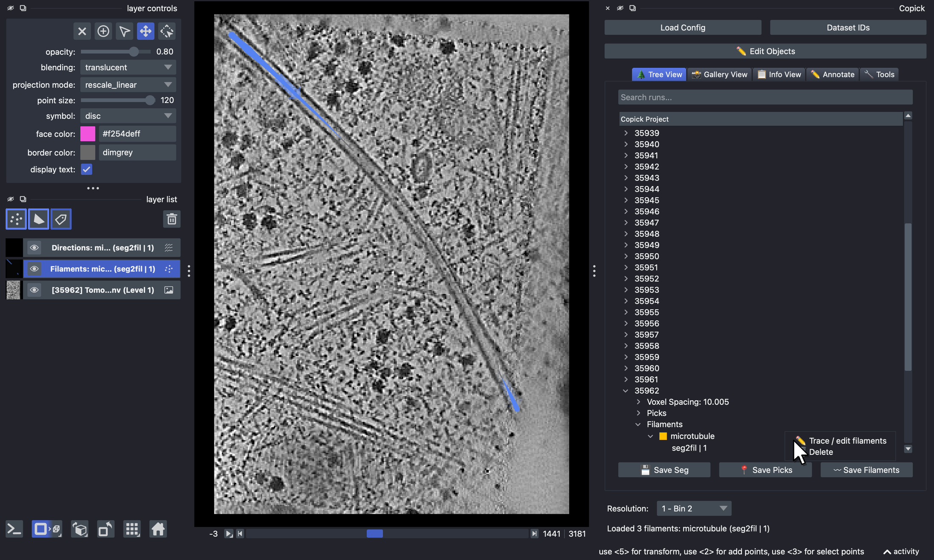934x560 pixels.
Task: Toggle visibility of Tomogram layer
Action: [34, 290]
